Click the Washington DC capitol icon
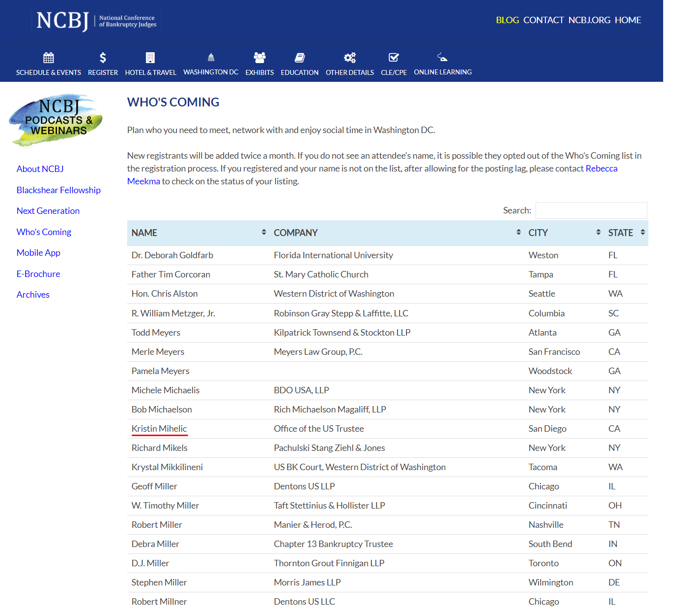This screenshot has height=616, width=673. 211,57
